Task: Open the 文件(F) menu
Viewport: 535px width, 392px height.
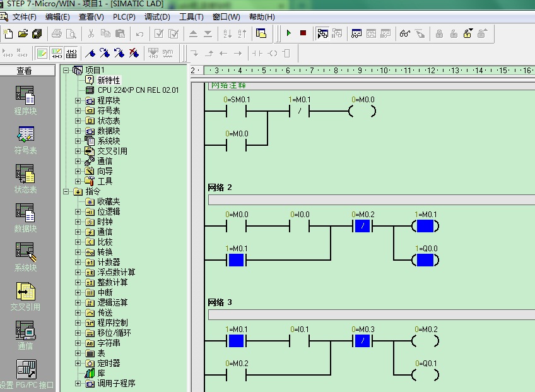Action: pyautogui.click(x=24, y=17)
